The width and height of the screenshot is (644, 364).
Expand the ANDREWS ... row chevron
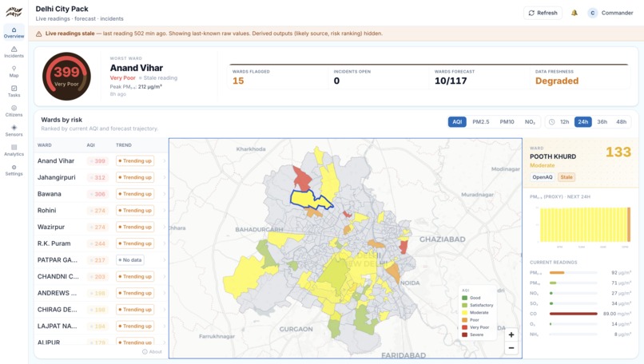[x=165, y=293]
